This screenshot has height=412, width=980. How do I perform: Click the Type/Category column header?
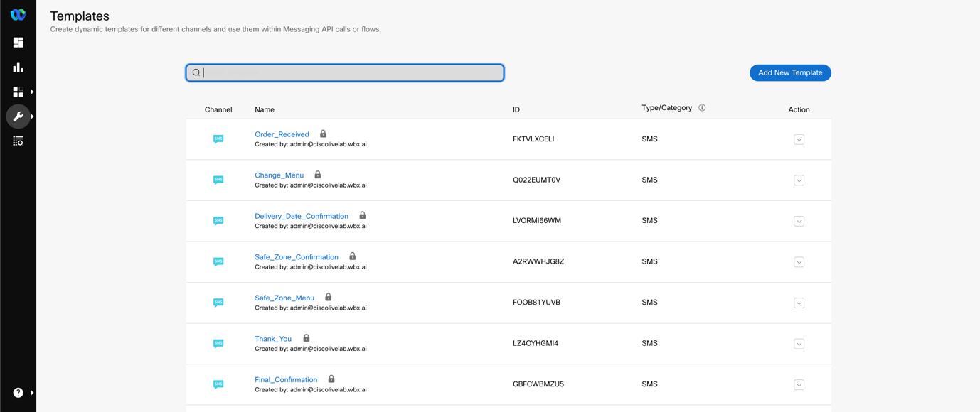pos(666,108)
